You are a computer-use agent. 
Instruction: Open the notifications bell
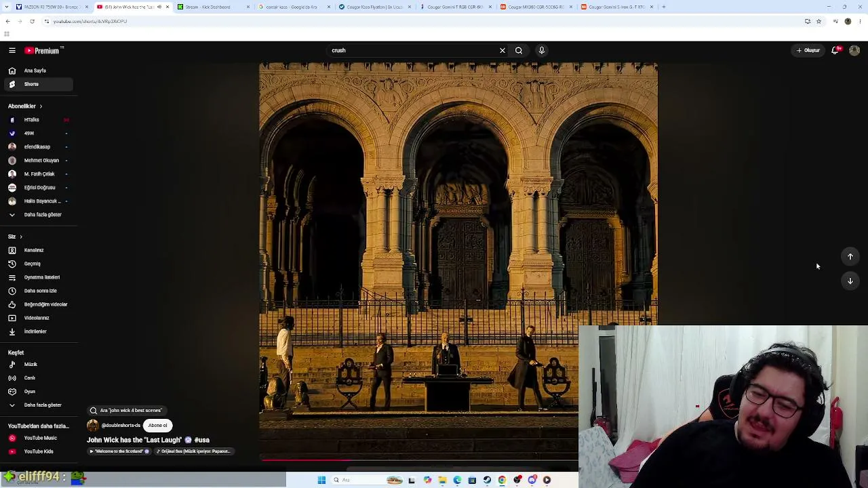(x=836, y=50)
